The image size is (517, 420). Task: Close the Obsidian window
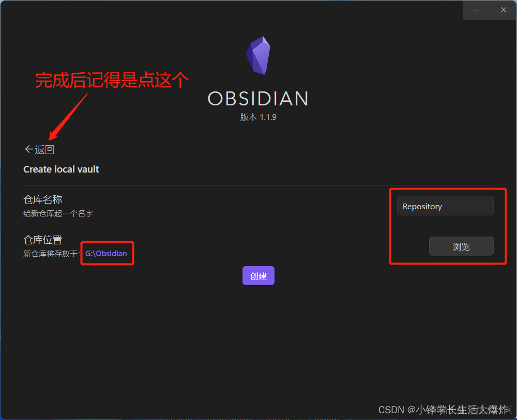[503, 10]
